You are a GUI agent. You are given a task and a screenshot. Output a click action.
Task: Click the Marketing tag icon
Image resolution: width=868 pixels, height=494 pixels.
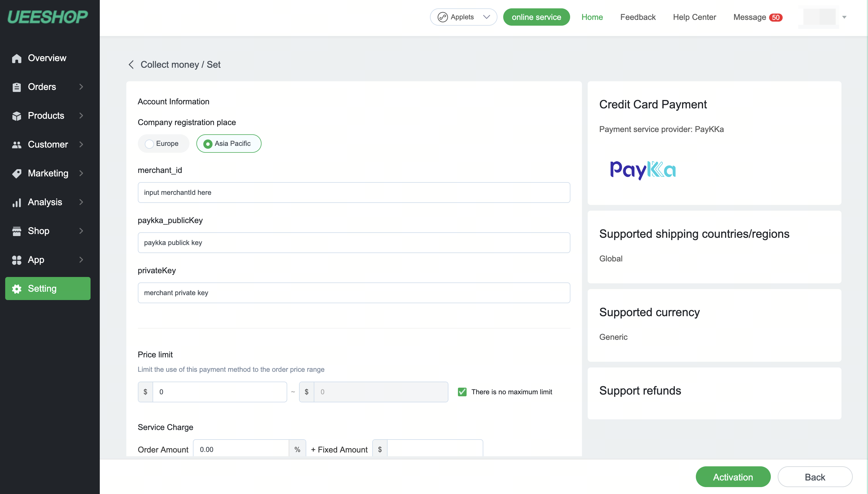tap(16, 174)
